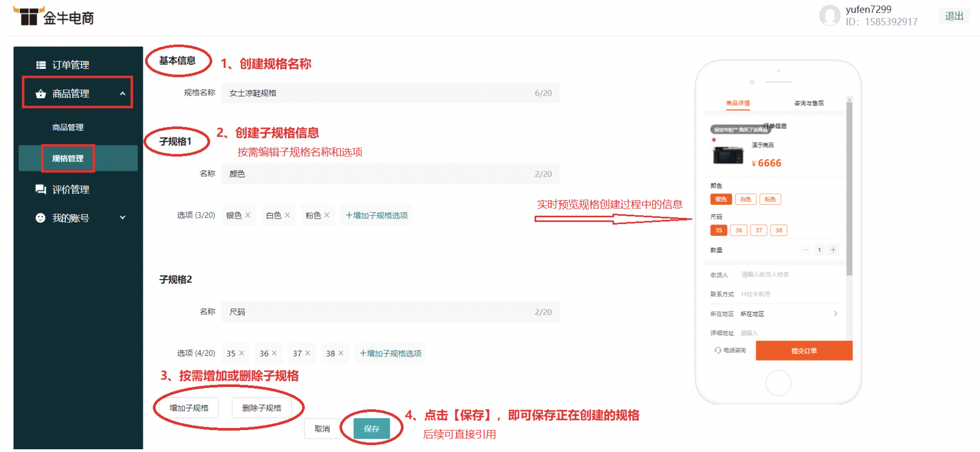This screenshot has width=980, height=452.
Task: Select the 银色 color chip in preview
Action: [721, 200]
